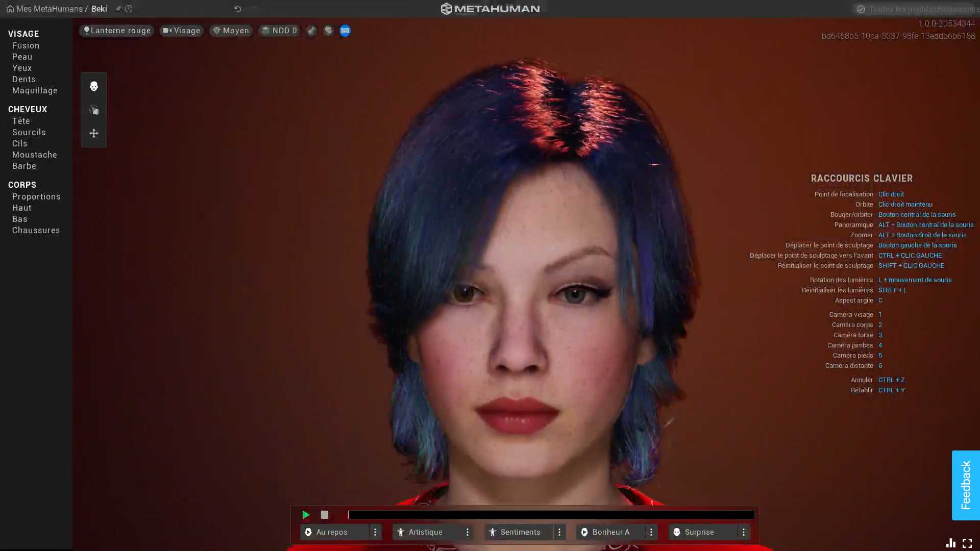This screenshot has width=980, height=551.
Task: Open the Sourcils hair section
Action: 29,132
